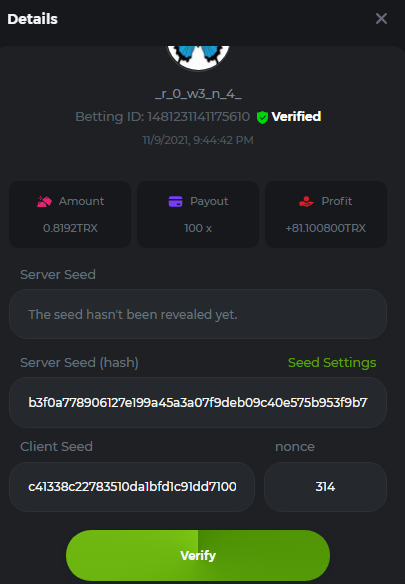405x584 pixels.
Task: Click the green Verified shield icon
Action: pyautogui.click(x=262, y=117)
